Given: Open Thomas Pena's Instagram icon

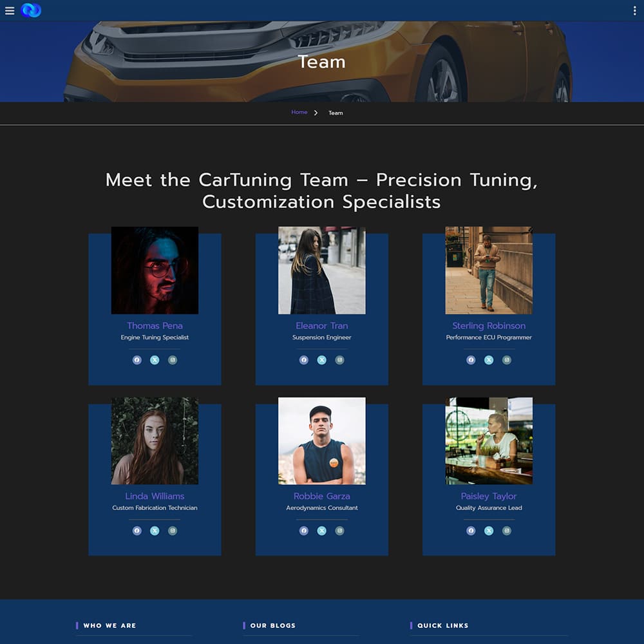Looking at the screenshot, I should pos(173,360).
